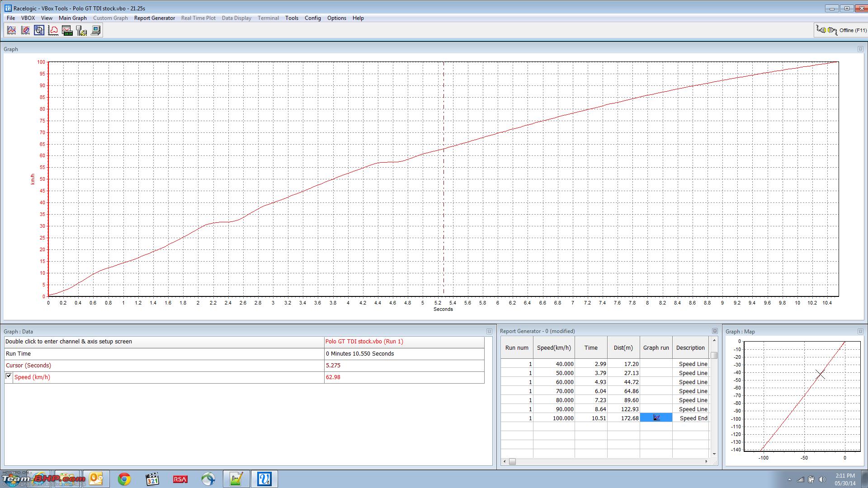
Task: Click the Cursor (Seconds) row label
Action: 28,365
